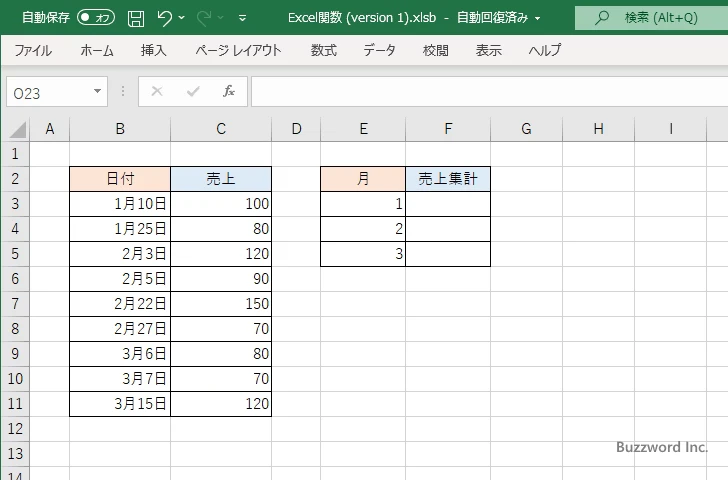Select column H header
Screen dimensions: 728x480
598,129
